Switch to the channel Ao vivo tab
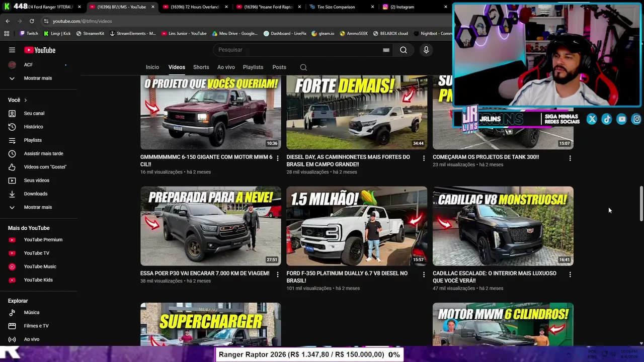This screenshot has height=362, width=644. point(226,67)
